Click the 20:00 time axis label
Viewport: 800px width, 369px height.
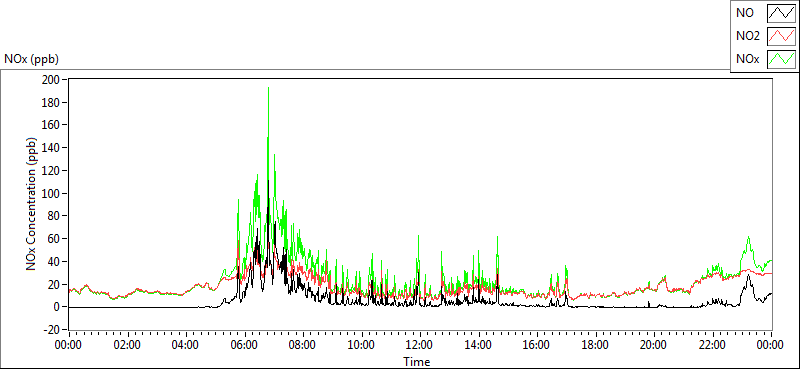[x=654, y=344]
